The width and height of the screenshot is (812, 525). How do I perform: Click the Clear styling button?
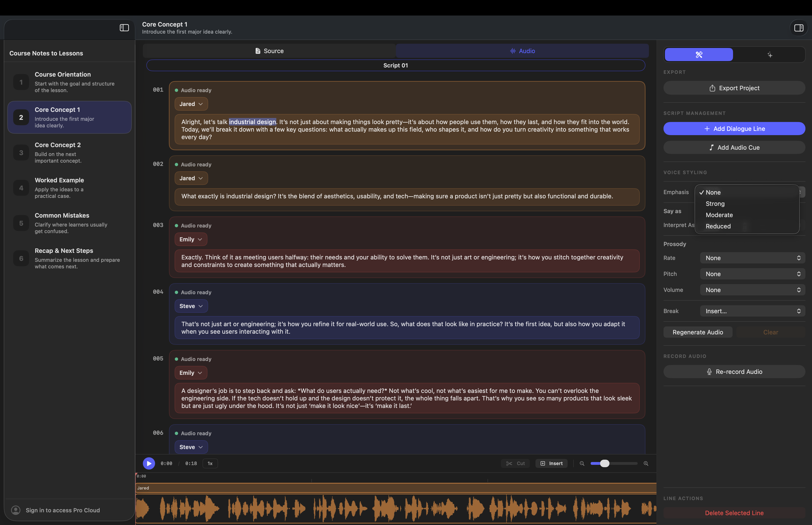tap(770, 332)
